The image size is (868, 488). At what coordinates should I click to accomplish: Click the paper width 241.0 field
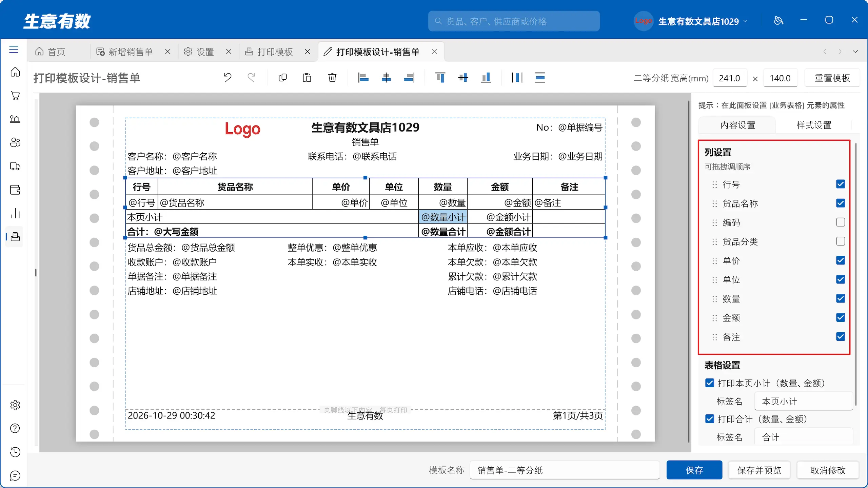coord(730,78)
